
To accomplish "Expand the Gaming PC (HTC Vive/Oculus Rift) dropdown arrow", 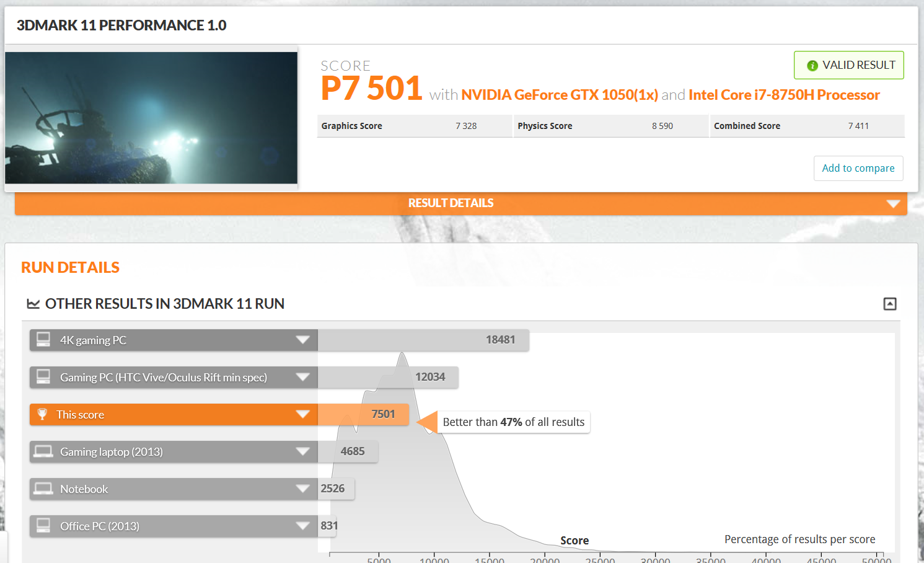I will [x=302, y=377].
